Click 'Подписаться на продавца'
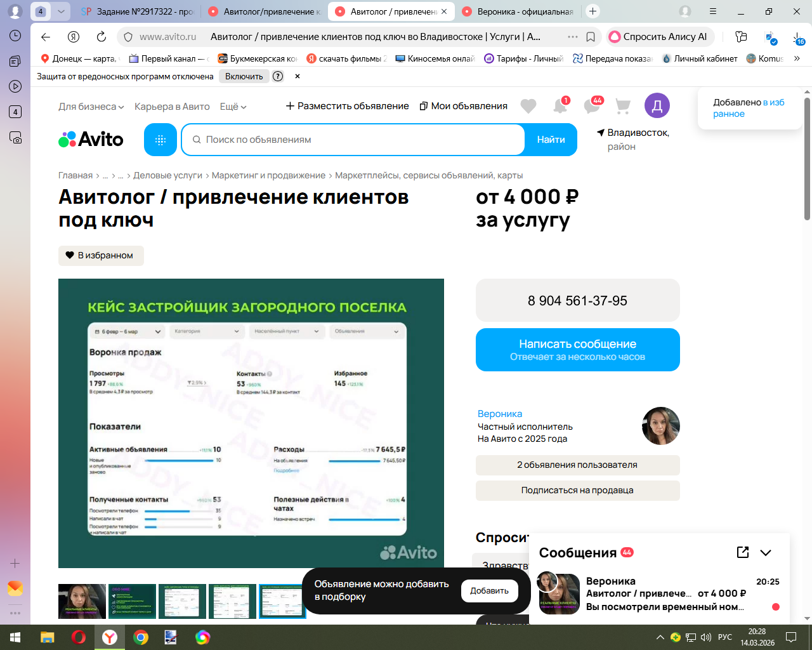The height and width of the screenshot is (650, 812). point(578,491)
